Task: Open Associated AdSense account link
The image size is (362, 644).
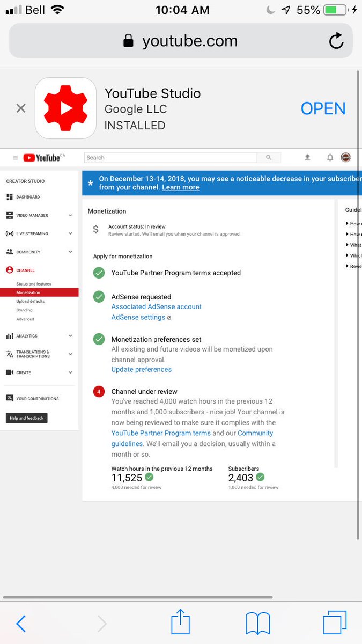Action: click(x=157, y=306)
